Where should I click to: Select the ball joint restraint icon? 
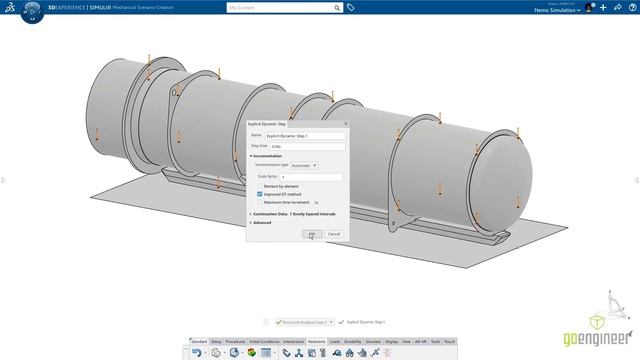point(337,353)
